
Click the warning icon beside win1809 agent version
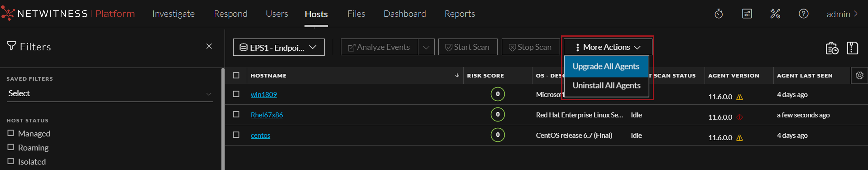740,97
